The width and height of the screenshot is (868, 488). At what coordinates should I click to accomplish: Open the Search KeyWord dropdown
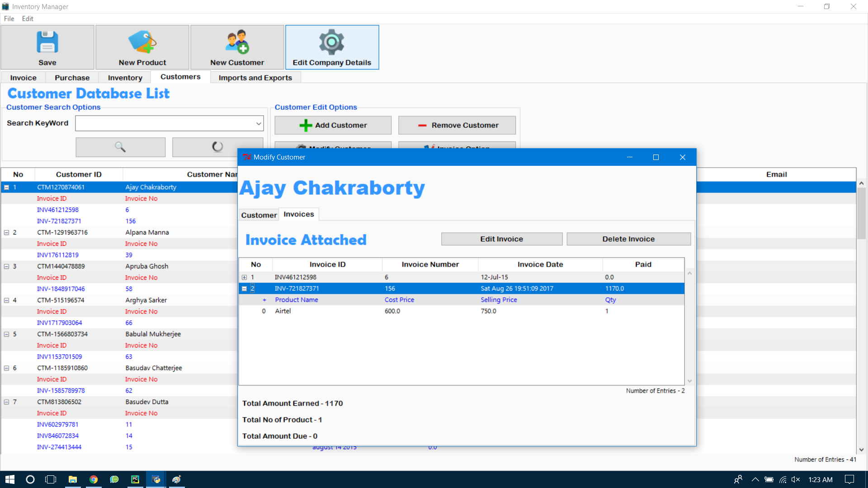[x=259, y=123]
